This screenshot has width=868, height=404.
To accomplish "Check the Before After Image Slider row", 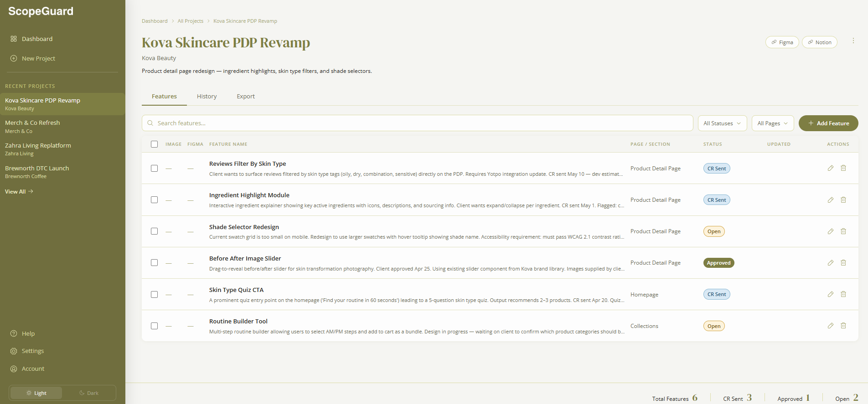I will [155, 263].
